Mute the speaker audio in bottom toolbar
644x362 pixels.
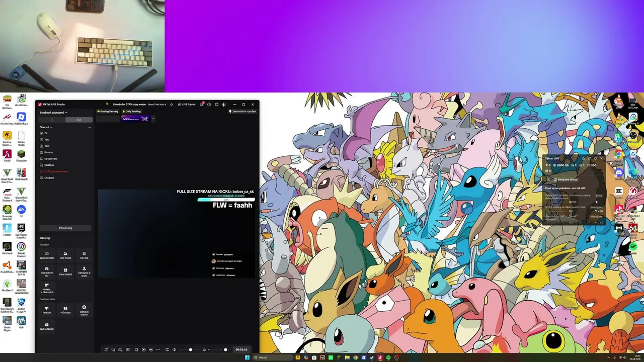[x=174, y=349]
